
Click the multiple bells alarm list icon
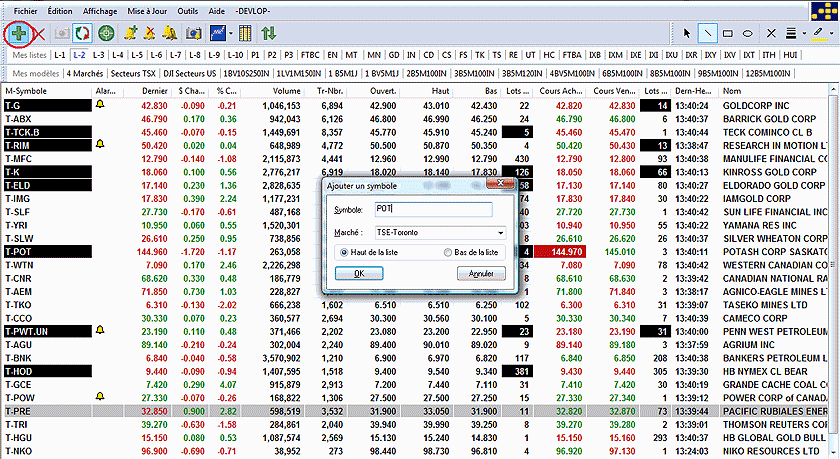coord(170,34)
